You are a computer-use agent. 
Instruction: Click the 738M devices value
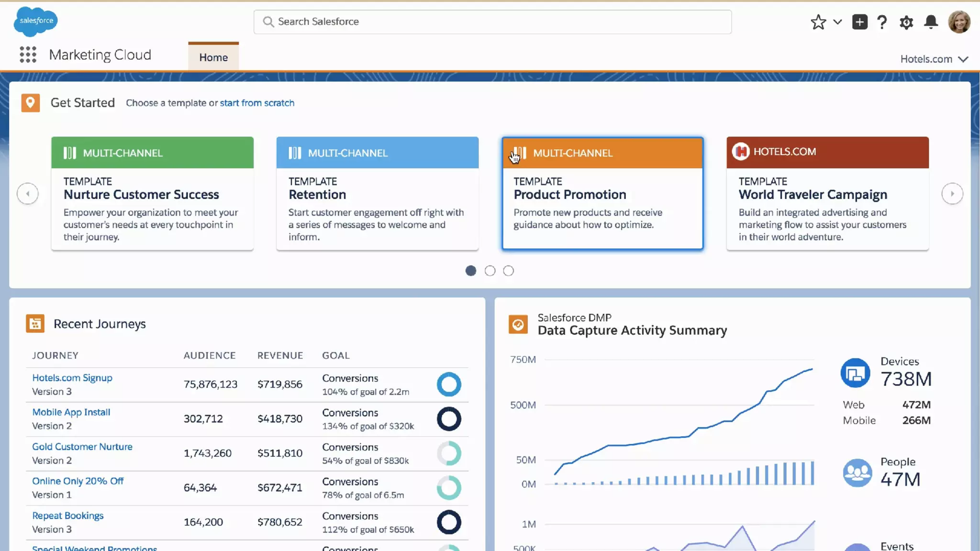click(906, 379)
